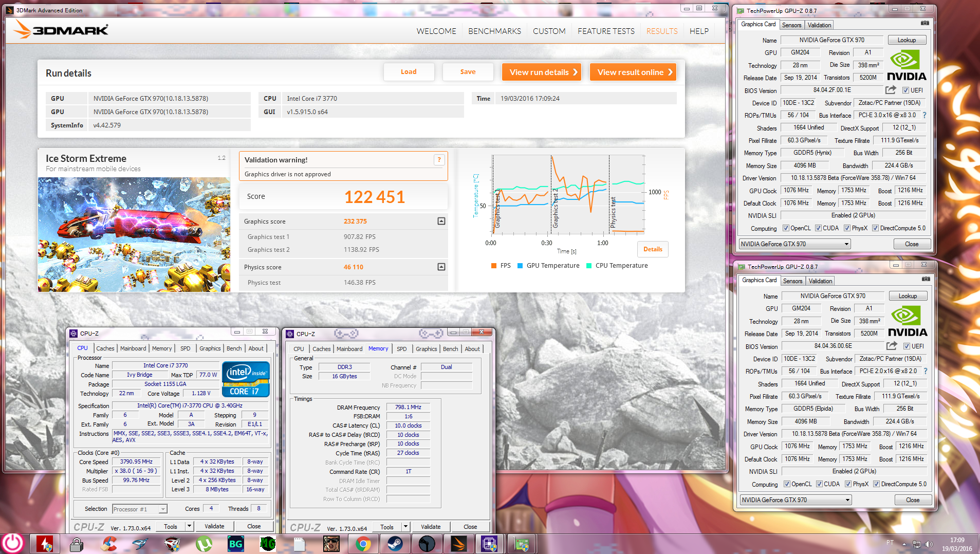
Task: Open the BG taskbar icon
Action: tap(236, 543)
